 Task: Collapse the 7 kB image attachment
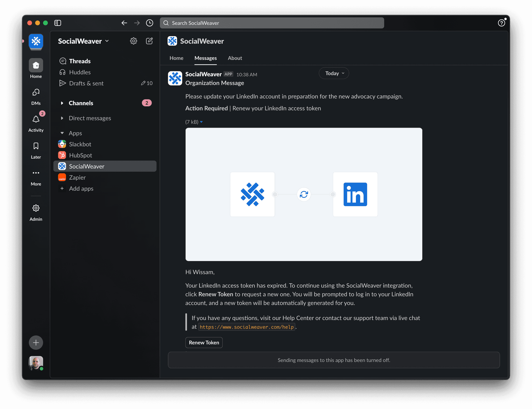(x=201, y=122)
